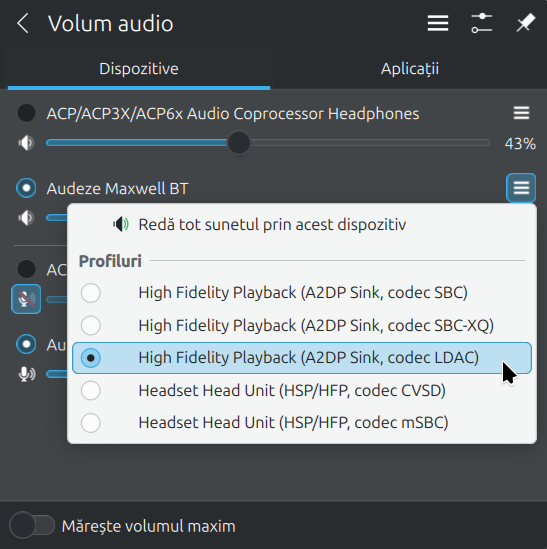547x549 pixels.
Task: Mute the ACP Audio Coprocessor Headphones speaker
Action: 26,143
